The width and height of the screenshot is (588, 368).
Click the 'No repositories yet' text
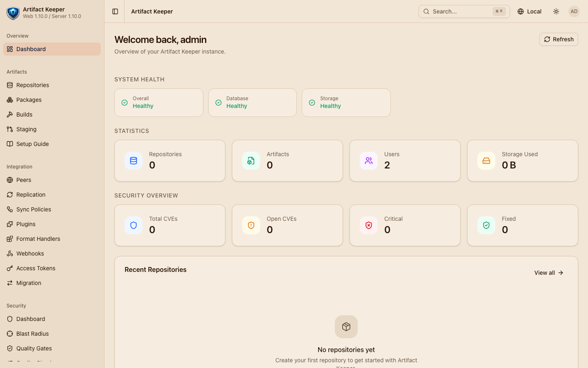pos(346,350)
